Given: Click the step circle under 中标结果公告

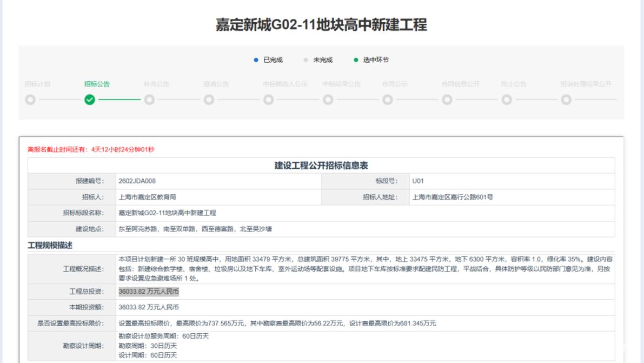Looking at the screenshot, I should [328, 100].
